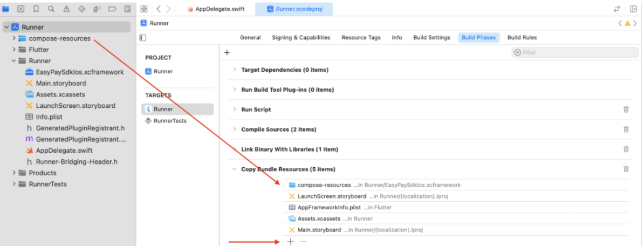Expand the Products group

tap(13, 173)
